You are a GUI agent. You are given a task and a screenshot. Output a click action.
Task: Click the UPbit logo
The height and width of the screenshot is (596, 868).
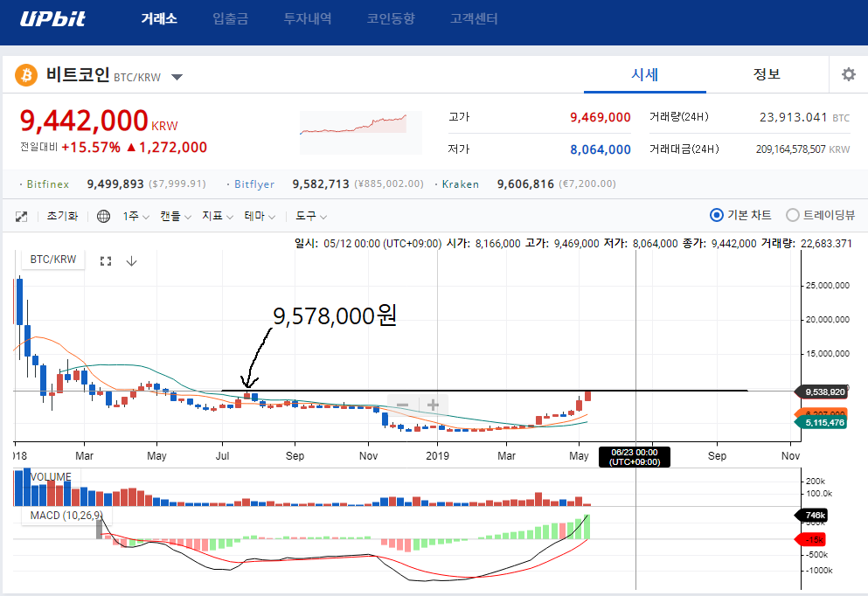coord(52,19)
